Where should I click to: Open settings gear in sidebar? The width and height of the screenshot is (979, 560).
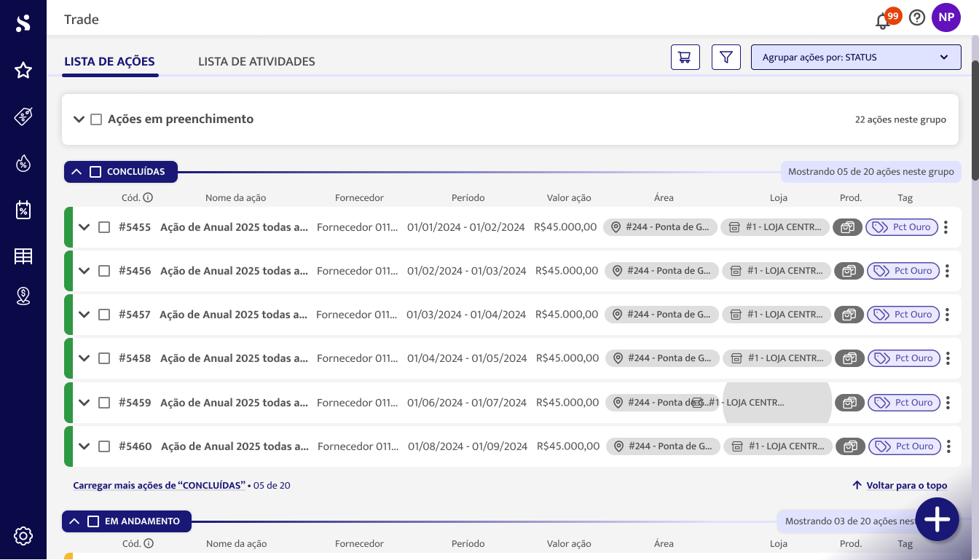[x=23, y=536]
